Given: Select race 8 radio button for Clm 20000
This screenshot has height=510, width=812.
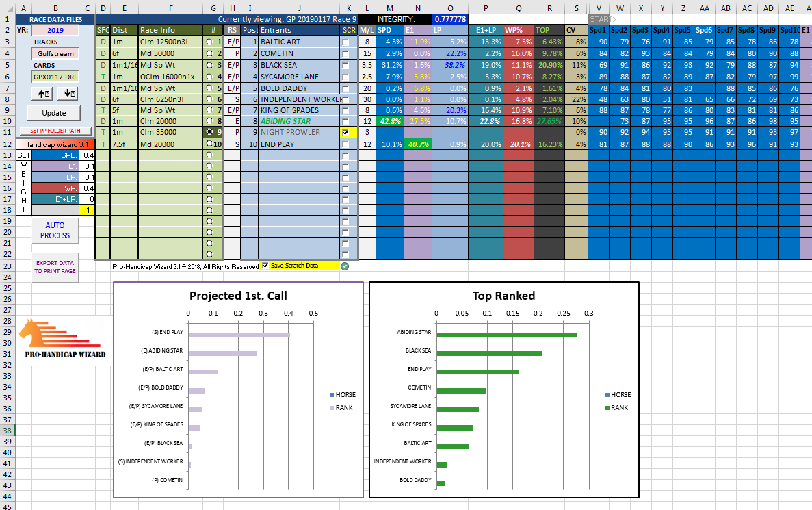Looking at the screenshot, I should [209, 122].
